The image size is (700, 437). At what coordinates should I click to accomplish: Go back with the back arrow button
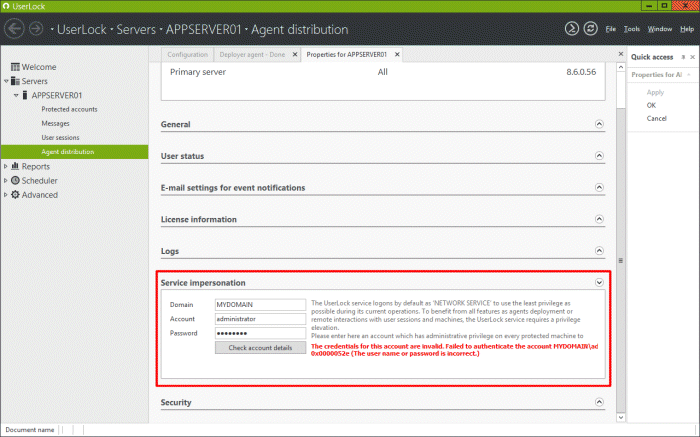pos(14,29)
